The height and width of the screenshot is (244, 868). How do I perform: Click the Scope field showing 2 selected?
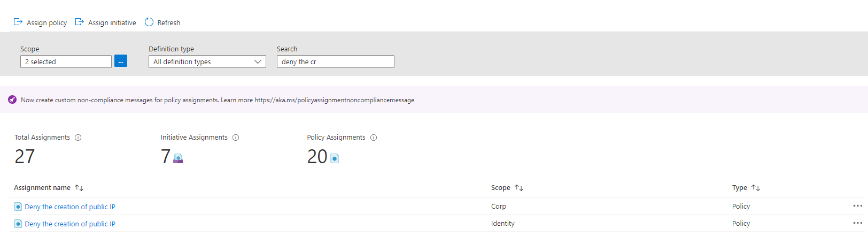[x=66, y=62]
